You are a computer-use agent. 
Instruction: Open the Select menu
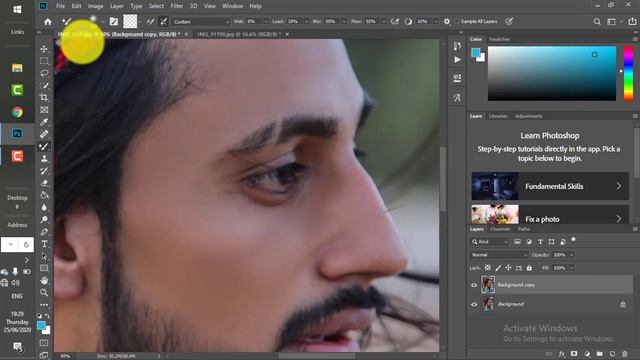[156, 6]
